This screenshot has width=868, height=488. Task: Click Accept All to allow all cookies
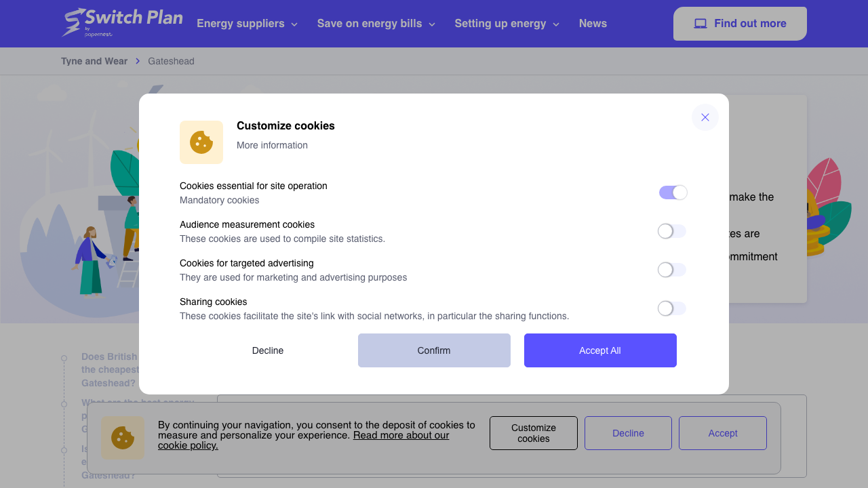[x=599, y=350]
